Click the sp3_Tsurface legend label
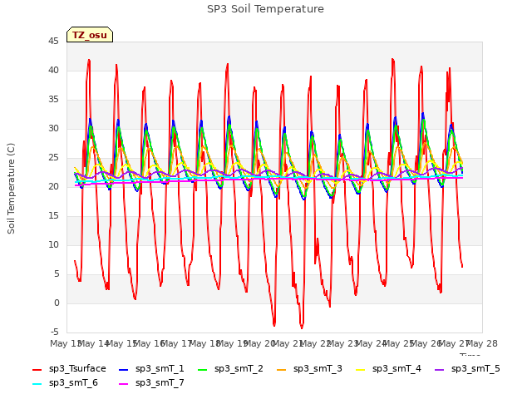Image resolution: width=532 pixels, height=399 pixels. 77,368
